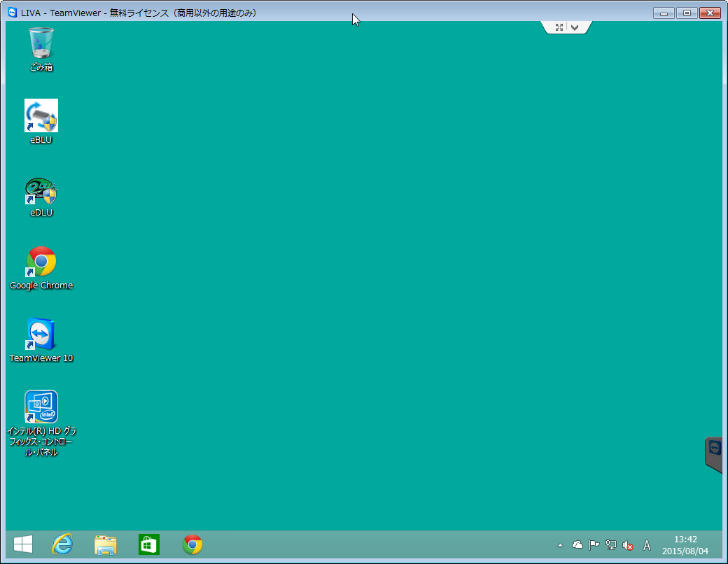Toggle TeamViewer full screen toolbar button

(559, 27)
